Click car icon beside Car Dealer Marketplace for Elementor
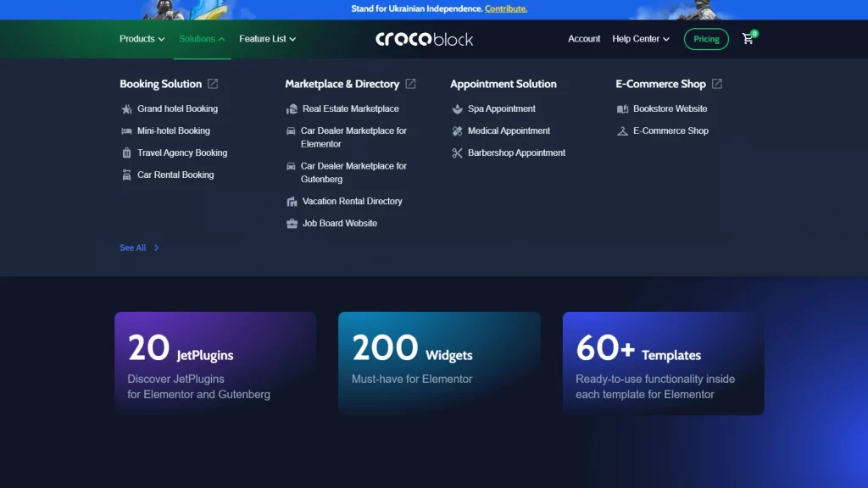Image resolution: width=868 pixels, height=488 pixels. pos(291,131)
